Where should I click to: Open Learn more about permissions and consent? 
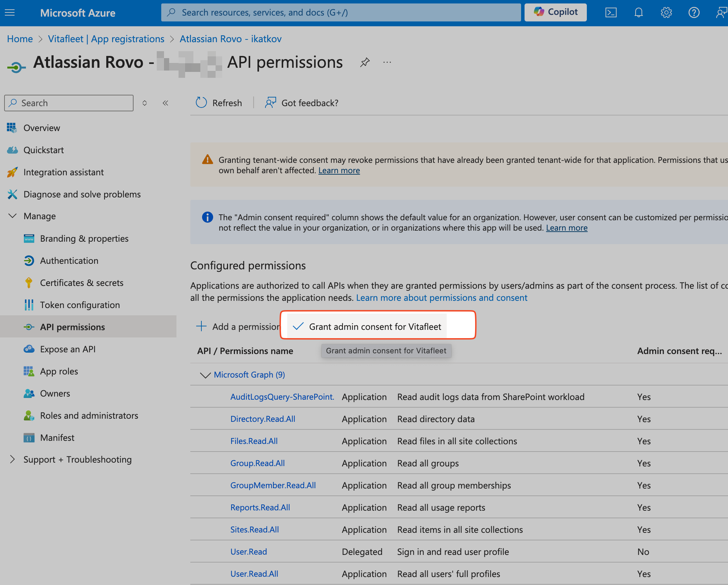pos(442,298)
